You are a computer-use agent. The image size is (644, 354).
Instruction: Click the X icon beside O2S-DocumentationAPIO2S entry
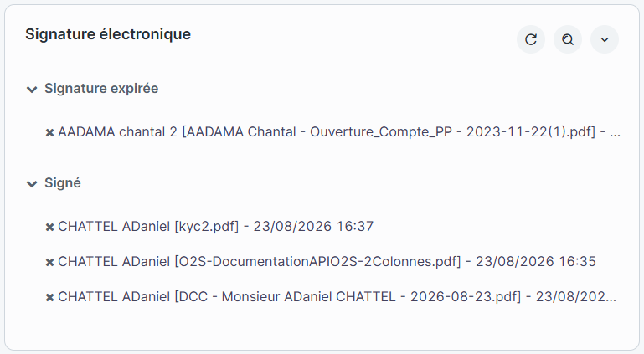pyautogui.click(x=49, y=262)
